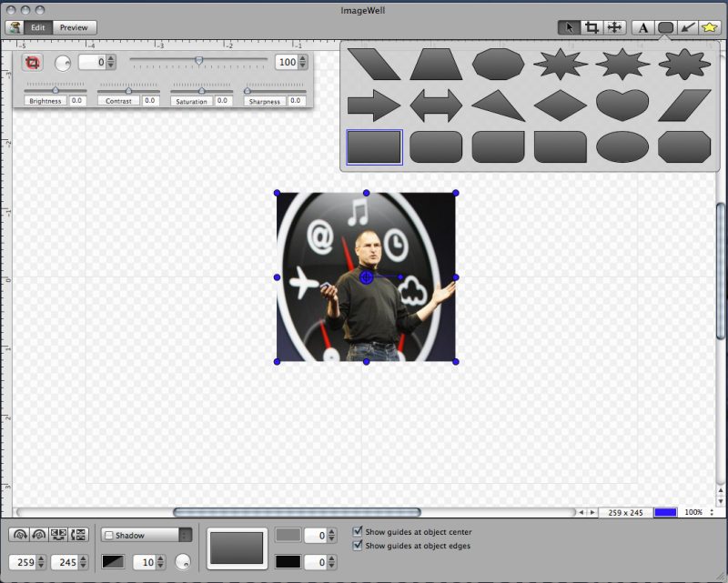The image size is (728, 583).
Task: Pick the right arrow shape
Action: point(374,106)
